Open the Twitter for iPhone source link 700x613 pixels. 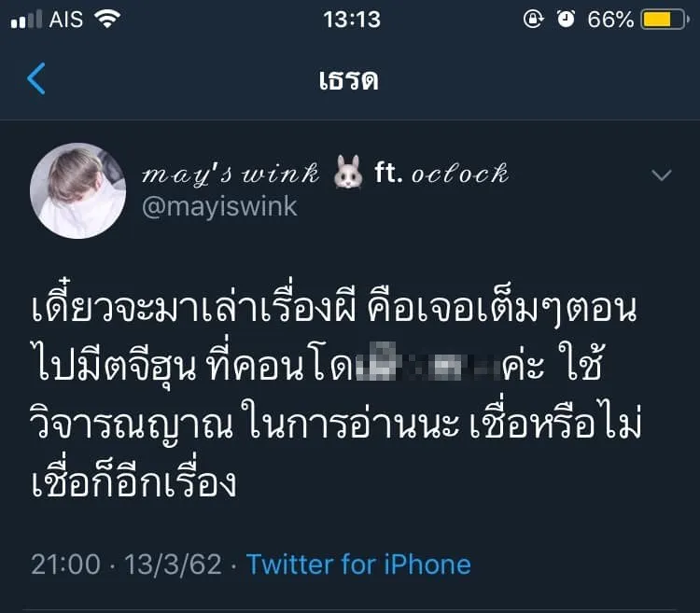358,564
